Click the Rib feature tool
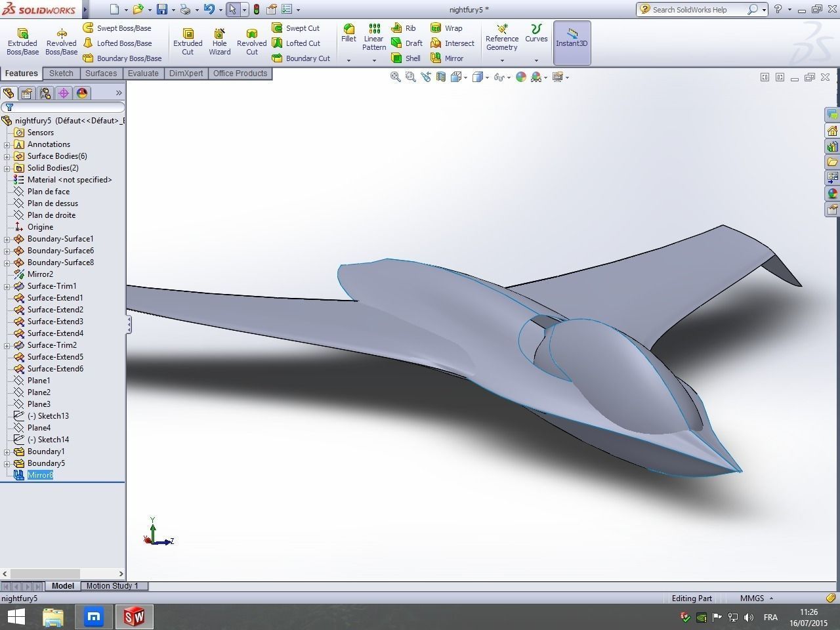840x630 pixels. click(x=404, y=28)
